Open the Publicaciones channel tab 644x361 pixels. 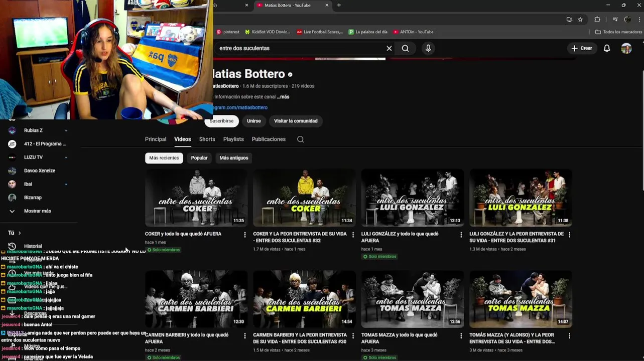point(269,139)
